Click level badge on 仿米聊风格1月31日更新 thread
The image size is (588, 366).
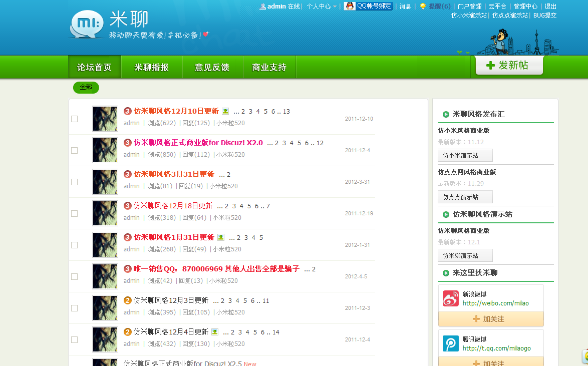point(128,237)
